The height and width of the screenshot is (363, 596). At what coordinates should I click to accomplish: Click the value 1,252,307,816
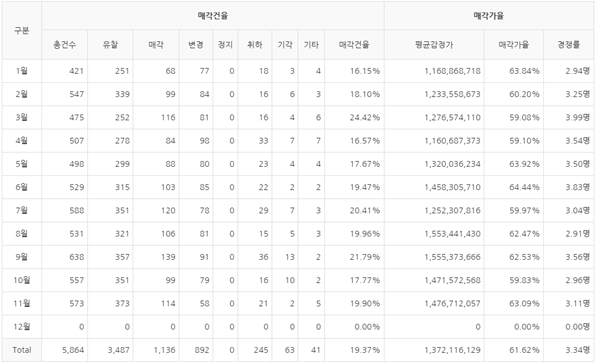[452, 210]
